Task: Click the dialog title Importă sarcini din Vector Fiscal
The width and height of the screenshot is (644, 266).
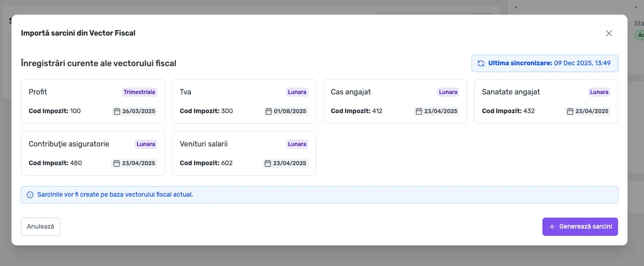Action: click(78, 33)
